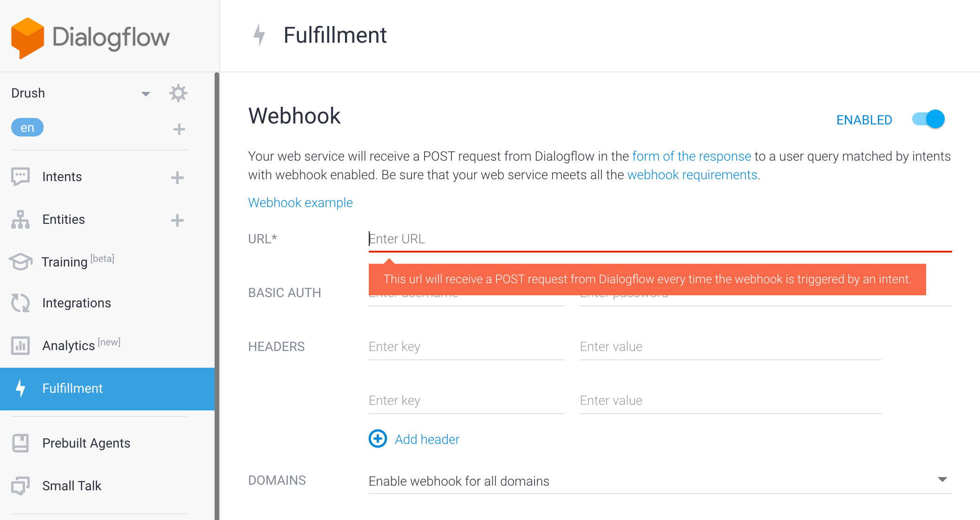Disable the Webhook toggle
Image resolution: width=980 pixels, height=520 pixels.
[x=928, y=119]
